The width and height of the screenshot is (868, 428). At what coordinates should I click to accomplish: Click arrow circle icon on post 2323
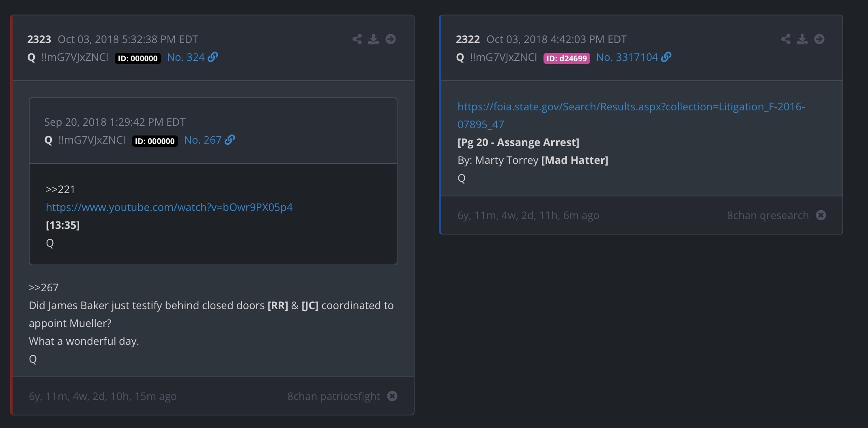click(390, 39)
